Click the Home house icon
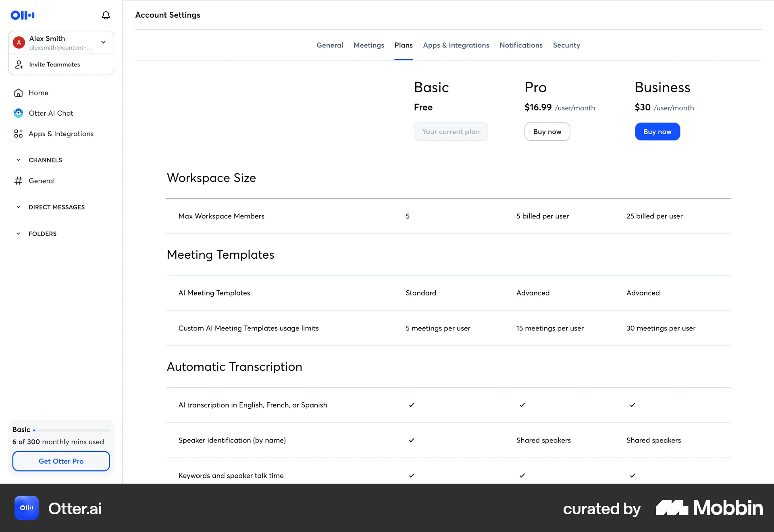Screen dimensions: 774x532 (x=19, y=93)
